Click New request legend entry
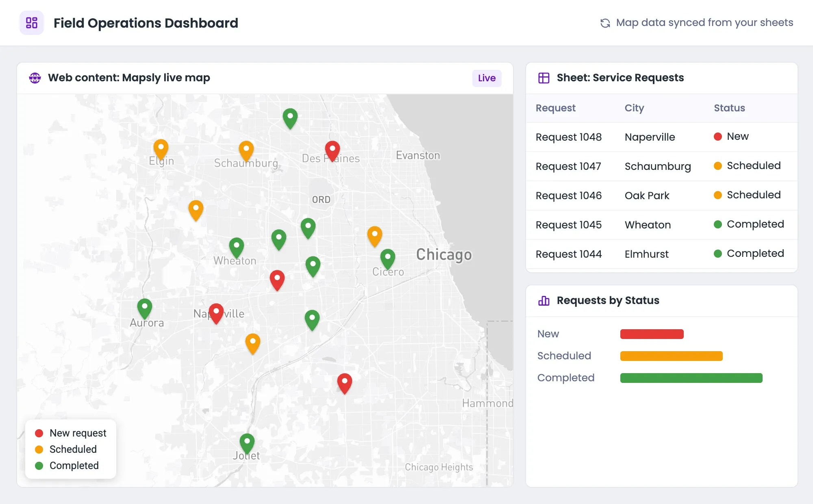The image size is (813, 504). 70,433
